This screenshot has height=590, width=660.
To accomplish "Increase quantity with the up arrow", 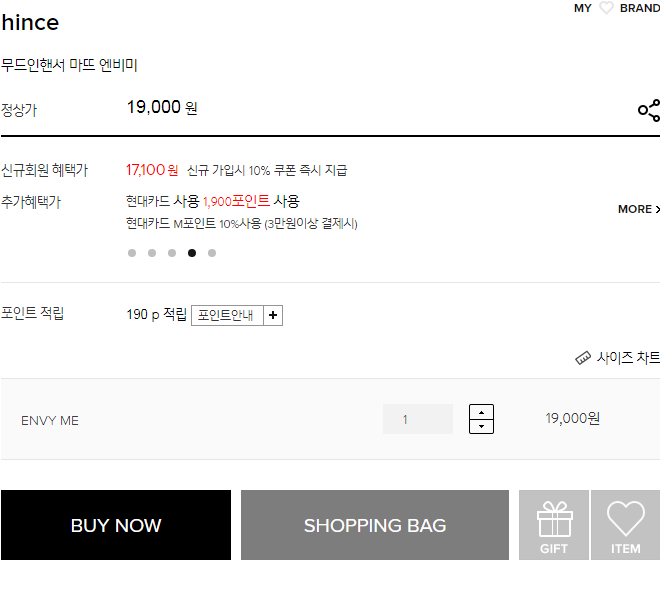I will (x=481, y=412).
